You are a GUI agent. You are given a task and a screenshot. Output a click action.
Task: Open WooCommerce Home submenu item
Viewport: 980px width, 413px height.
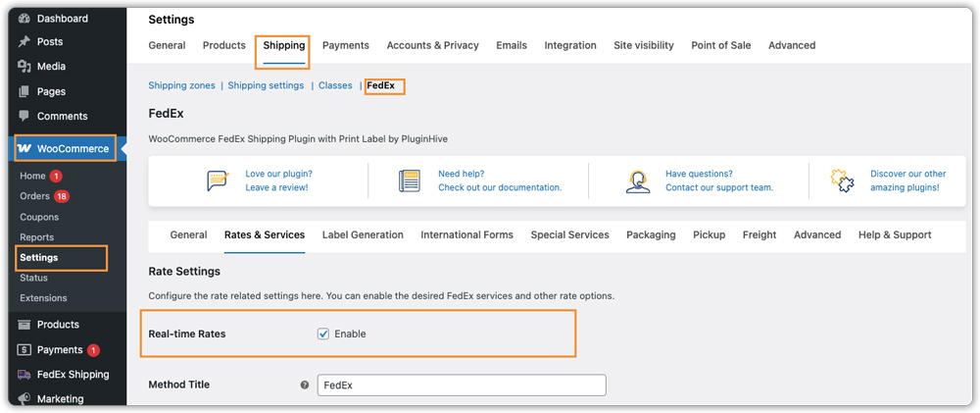[32, 176]
